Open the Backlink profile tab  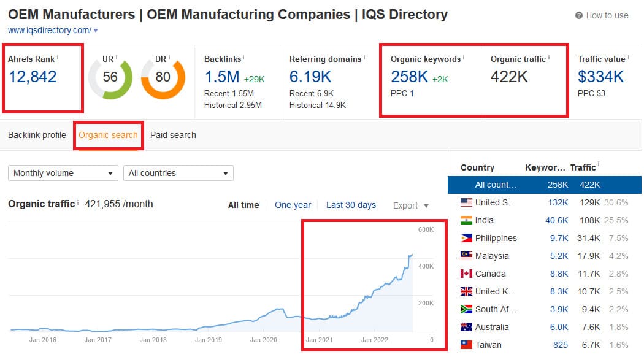[37, 135]
